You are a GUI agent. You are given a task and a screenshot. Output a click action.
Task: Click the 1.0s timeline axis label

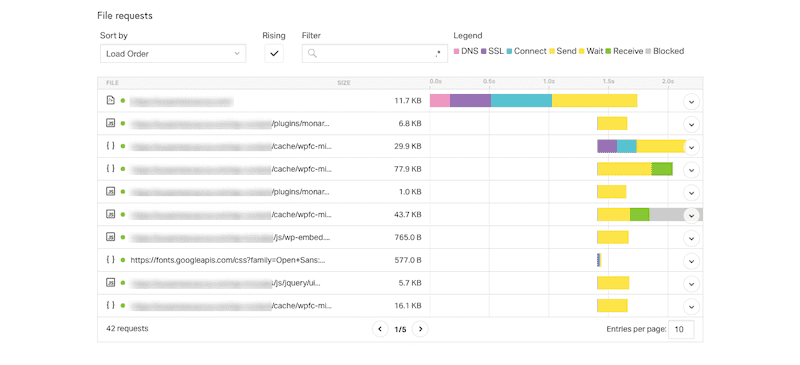point(548,81)
